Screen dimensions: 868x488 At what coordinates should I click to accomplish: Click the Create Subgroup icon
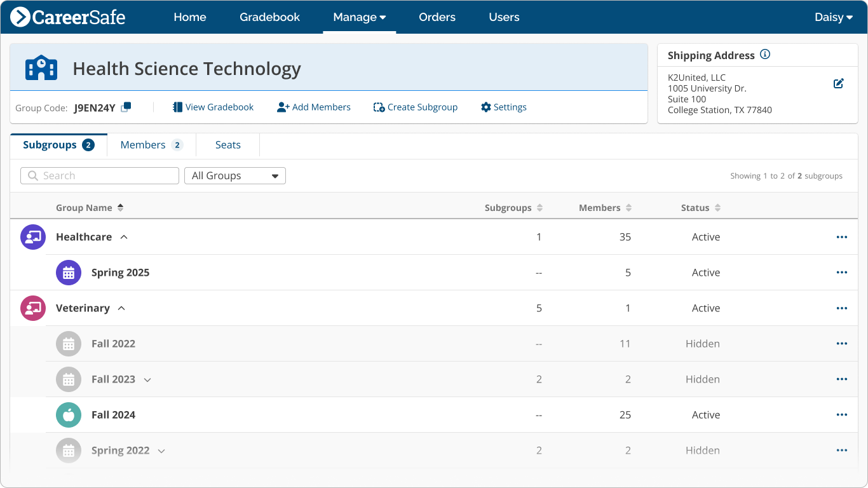(x=378, y=107)
